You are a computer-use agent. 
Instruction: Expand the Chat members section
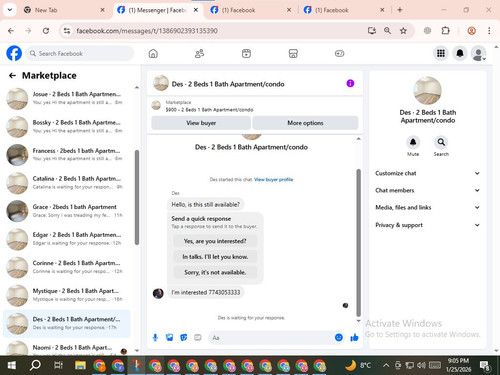[x=428, y=190]
